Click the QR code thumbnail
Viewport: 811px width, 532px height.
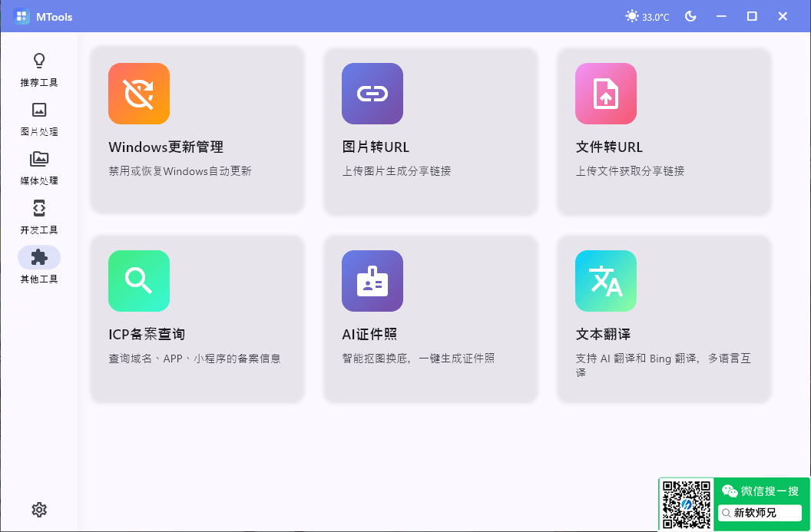[x=686, y=504]
